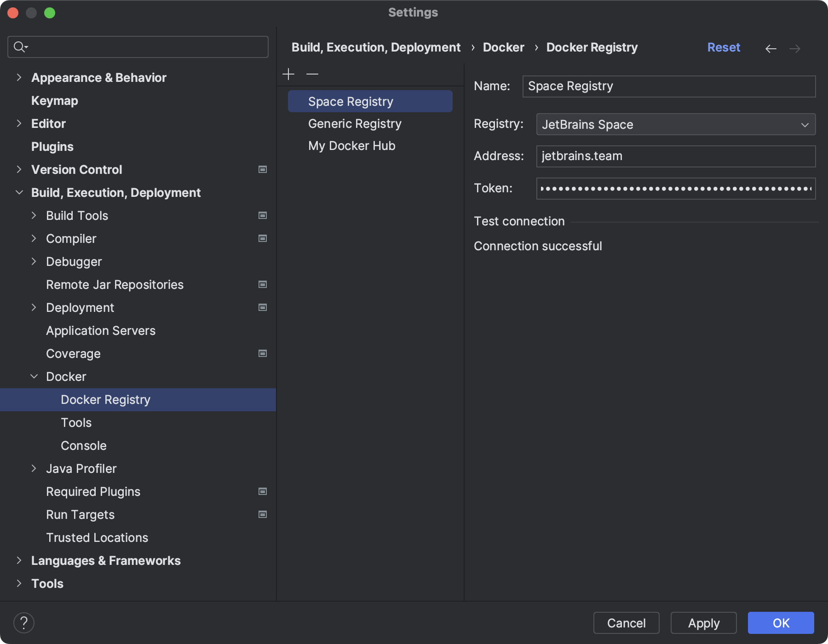The width and height of the screenshot is (828, 644).
Task: Select My Docker Hub from the registry list
Action: click(351, 145)
